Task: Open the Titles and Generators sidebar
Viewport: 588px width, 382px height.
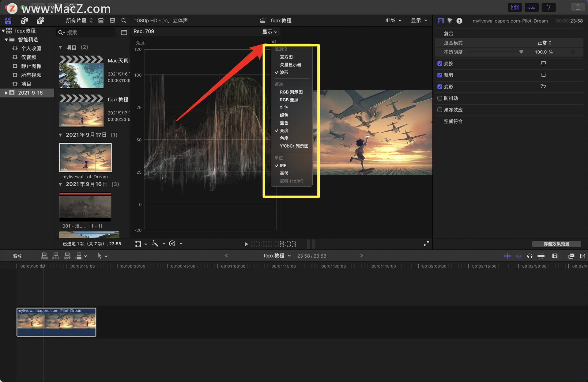Action: [40, 21]
